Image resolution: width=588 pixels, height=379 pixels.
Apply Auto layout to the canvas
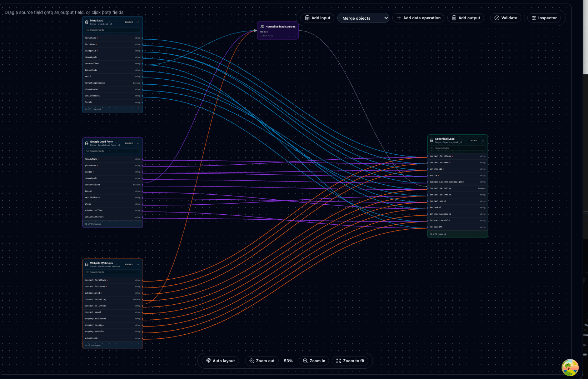coord(220,361)
